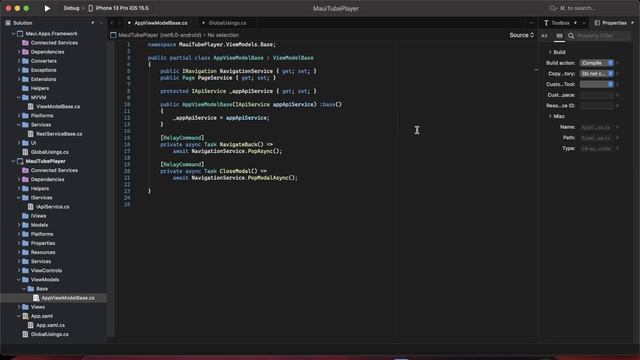Expand the Resources folder

19,253
